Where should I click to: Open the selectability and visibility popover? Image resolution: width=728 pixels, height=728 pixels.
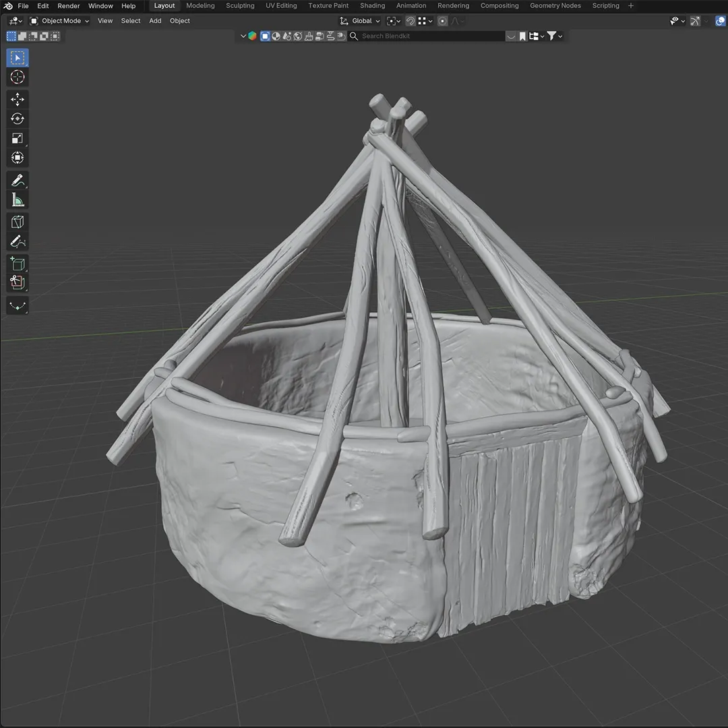677,21
